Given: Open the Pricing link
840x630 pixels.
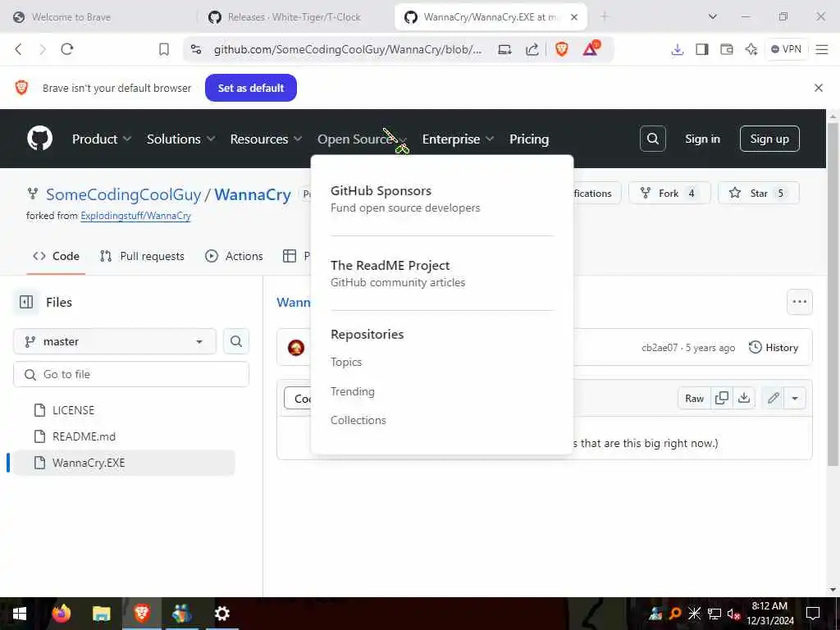Looking at the screenshot, I should point(529,139).
